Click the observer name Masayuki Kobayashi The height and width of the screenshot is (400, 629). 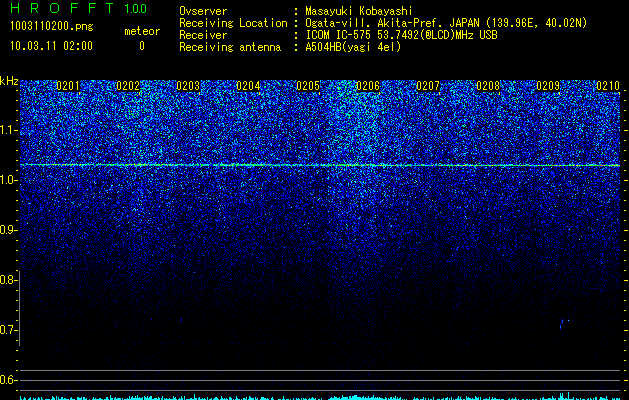[359, 11]
